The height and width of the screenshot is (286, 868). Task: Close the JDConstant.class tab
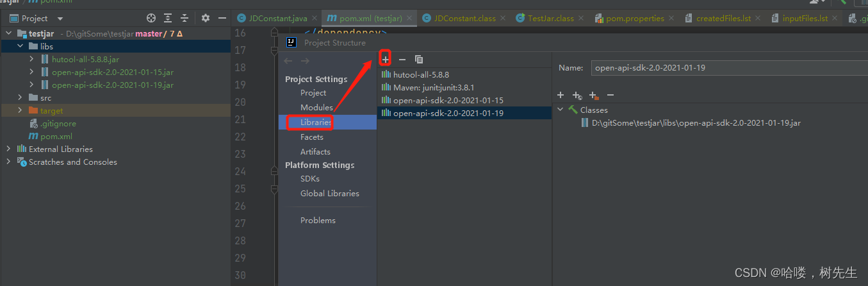coord(504,19)
